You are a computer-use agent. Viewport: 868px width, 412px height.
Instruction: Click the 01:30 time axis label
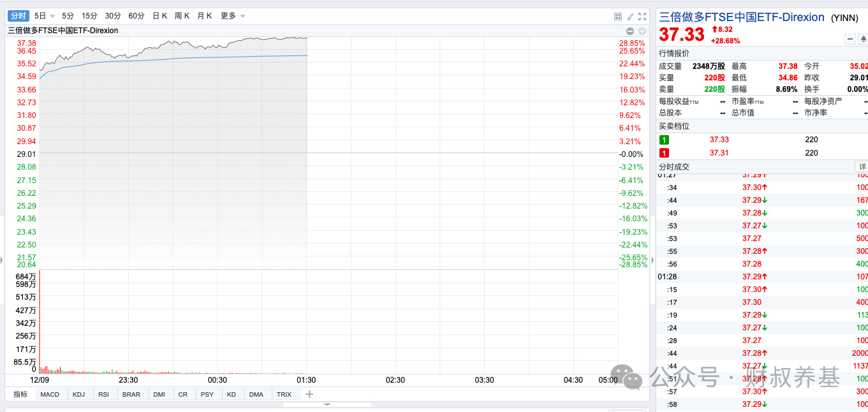pos(306,380)
